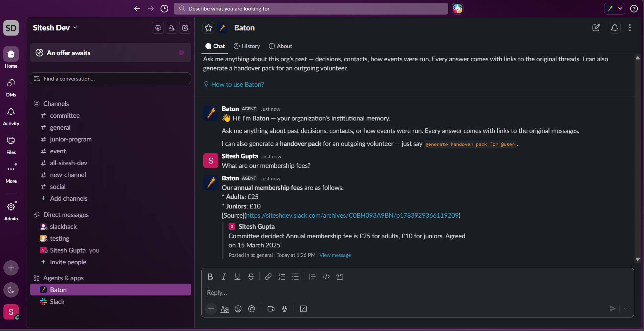644x331 pixels.
Task: Go forward with the right arrow
Action: point(151,8)
